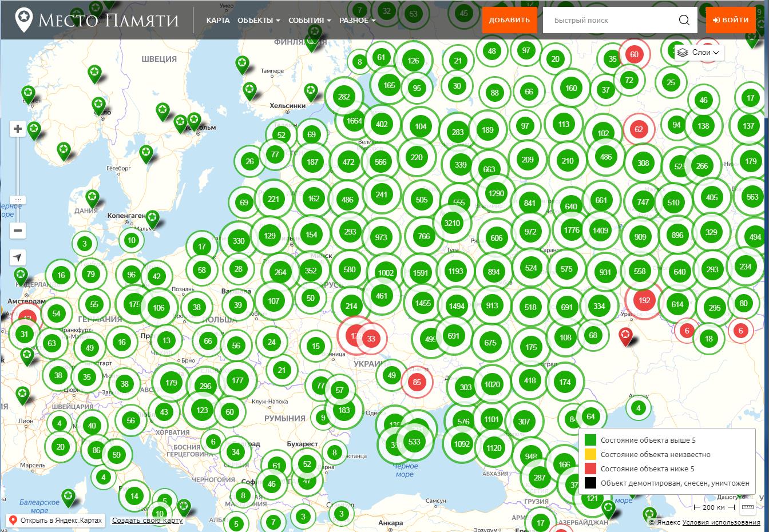
Task: Open the Слои layers dropdown
Action: pos(700,53)
